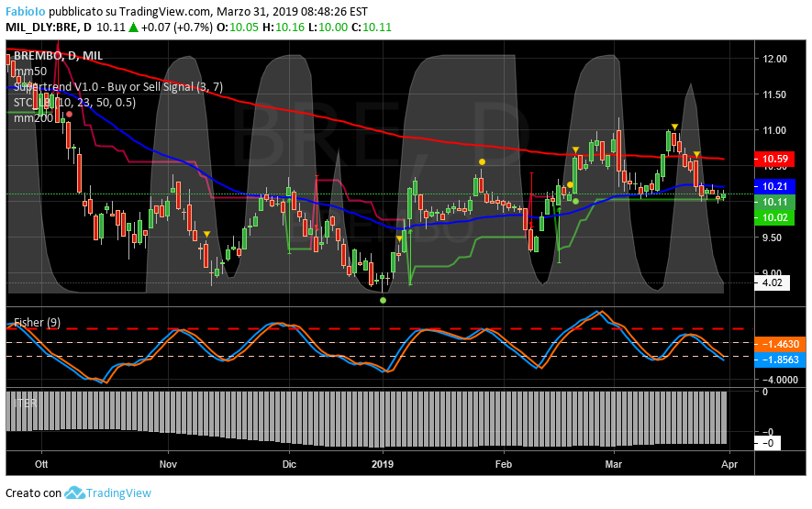Select the orange -1.4630 Fisher value label
Image resolution: width=812 pixels, height=509 pixels.
point(780,344)
